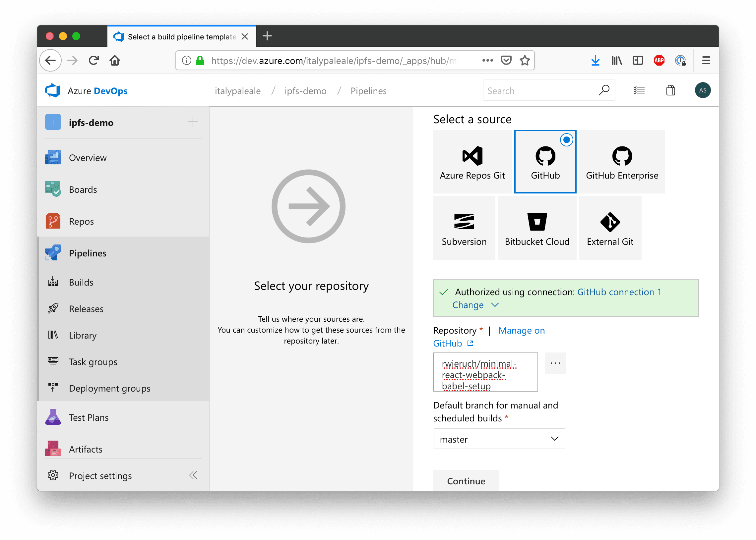Open the marketplace shopping bag icon

[670, 90]
